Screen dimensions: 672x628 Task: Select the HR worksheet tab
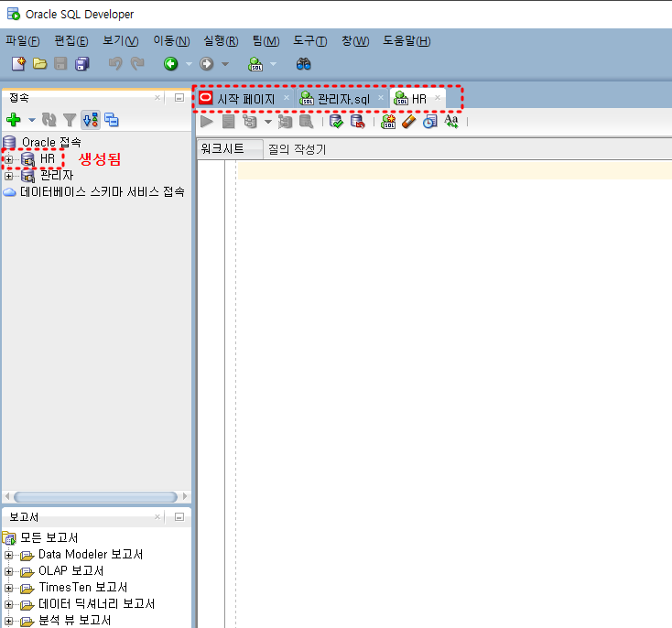tap(417, 99)
